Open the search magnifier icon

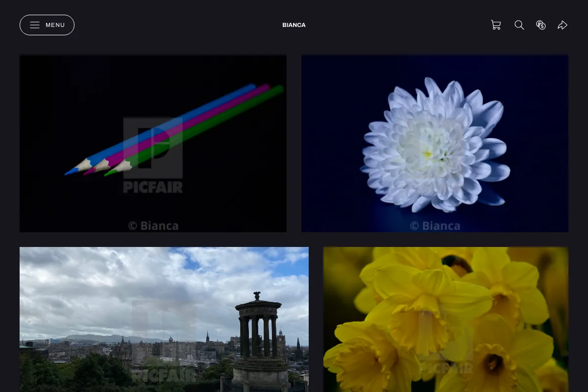point(519,25)
